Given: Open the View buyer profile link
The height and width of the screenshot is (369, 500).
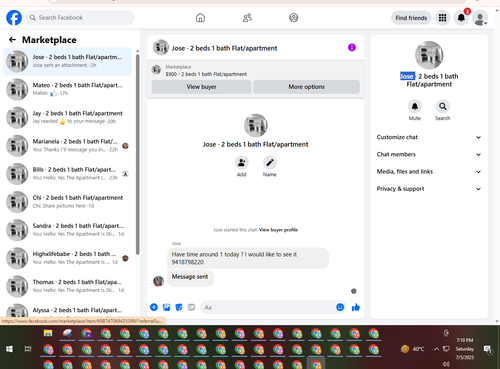Looking at the screenshot, I should tap(278, 230).
